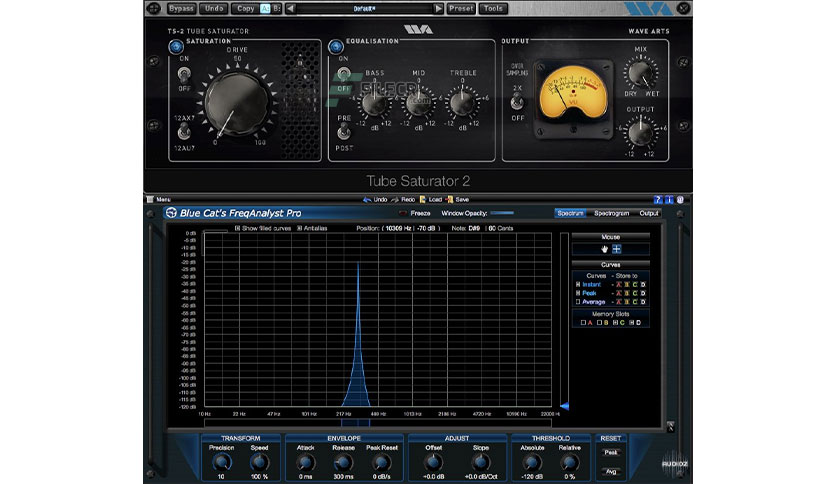Flip the PRE/POST EQ switch
Screen dimensions: 836x484
[x=344, y=131]
